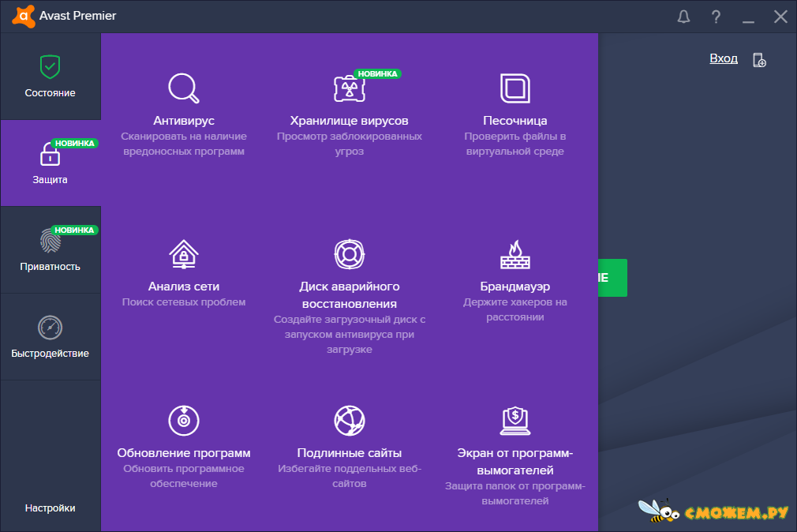The width and height of the screenshot is (797, 532).
Task: Click the Анализ сети label
Action: tap(184, 287)
